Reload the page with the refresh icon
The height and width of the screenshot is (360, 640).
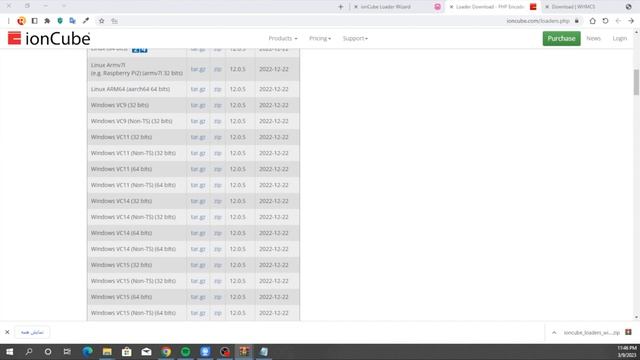[x=605, y=21]
